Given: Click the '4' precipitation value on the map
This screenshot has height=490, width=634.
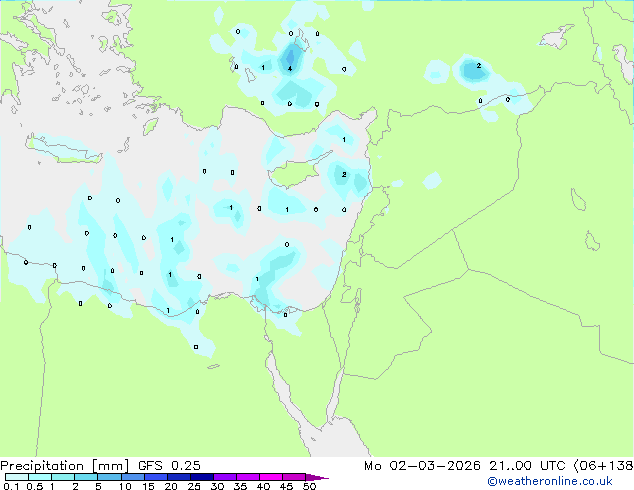Looking at the screenshot, I should (290, 68).
